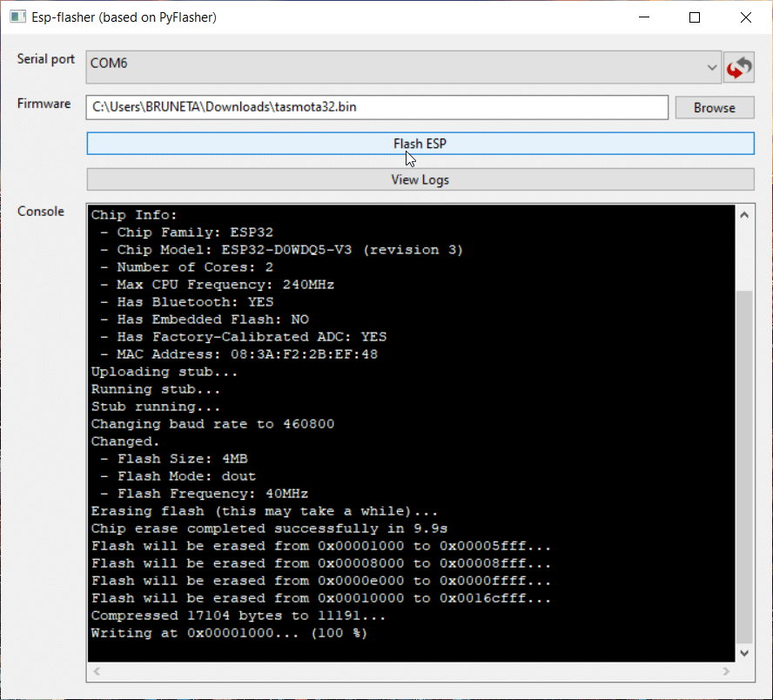Click console scrollbar down arrow
773x700 pixels.
[x=744, y=653]
